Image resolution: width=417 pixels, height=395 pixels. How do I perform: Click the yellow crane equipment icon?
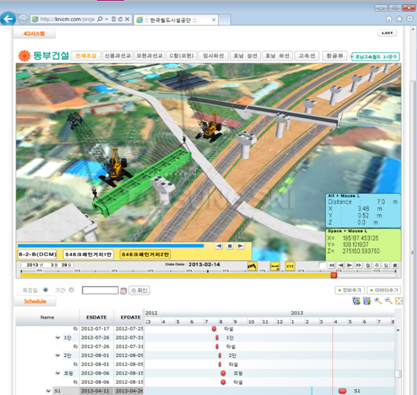tap(252, 266)
